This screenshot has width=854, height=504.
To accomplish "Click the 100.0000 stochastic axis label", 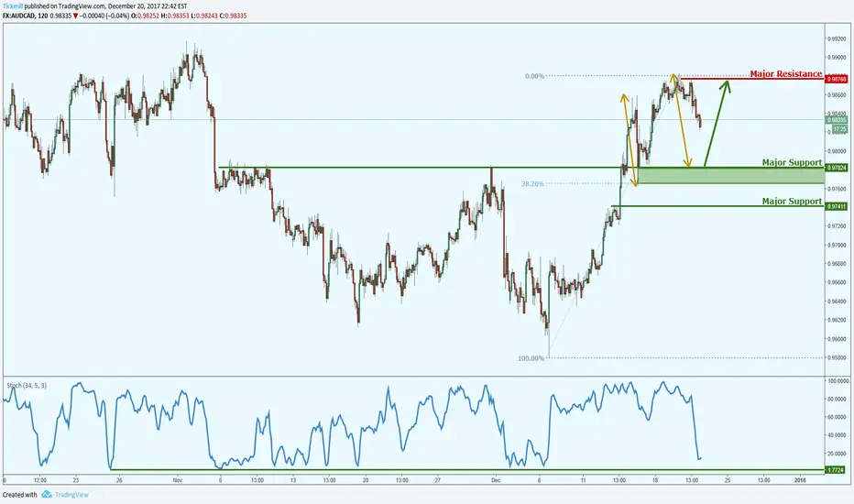I will [x=838, y=381].
